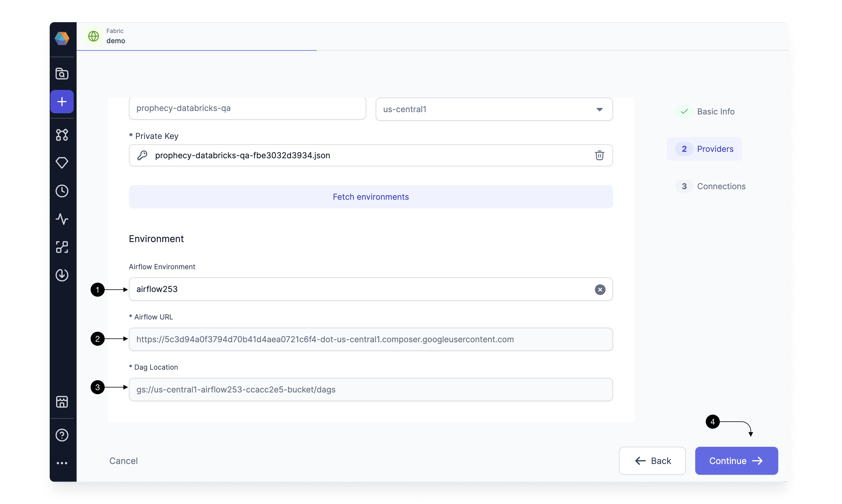Open the monitoring pulse icon in sidebar
This screenshot has height=504, width=842.
(x=62, y=219)
